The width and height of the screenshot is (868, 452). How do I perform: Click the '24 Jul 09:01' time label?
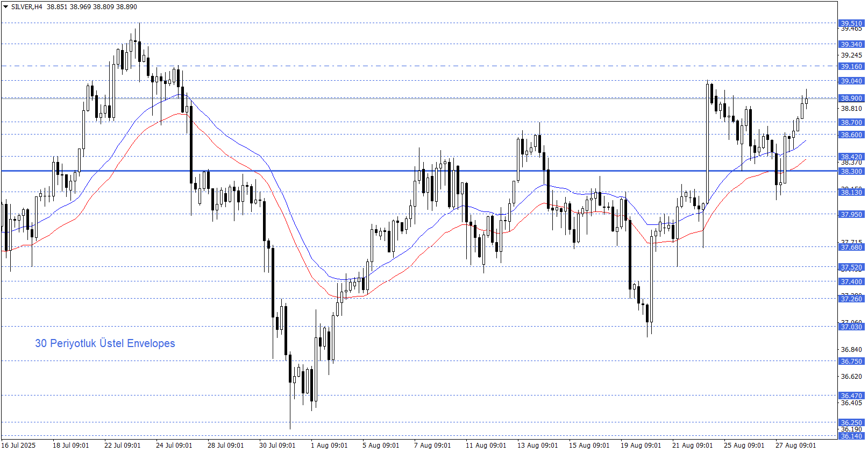[x=174, y=446]
